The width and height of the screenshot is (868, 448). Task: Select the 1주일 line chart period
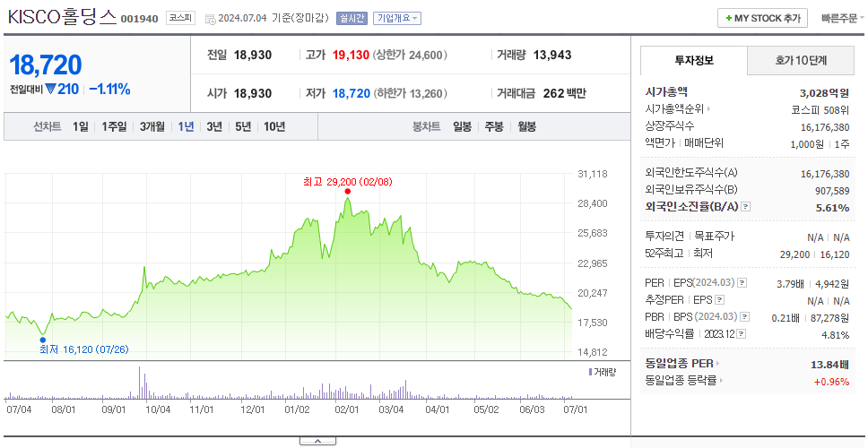tap(114, 126)
